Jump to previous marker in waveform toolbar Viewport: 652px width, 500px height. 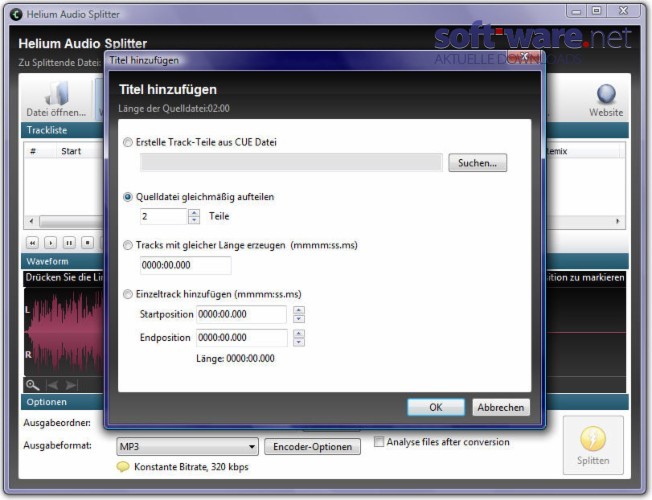[53, 385]
